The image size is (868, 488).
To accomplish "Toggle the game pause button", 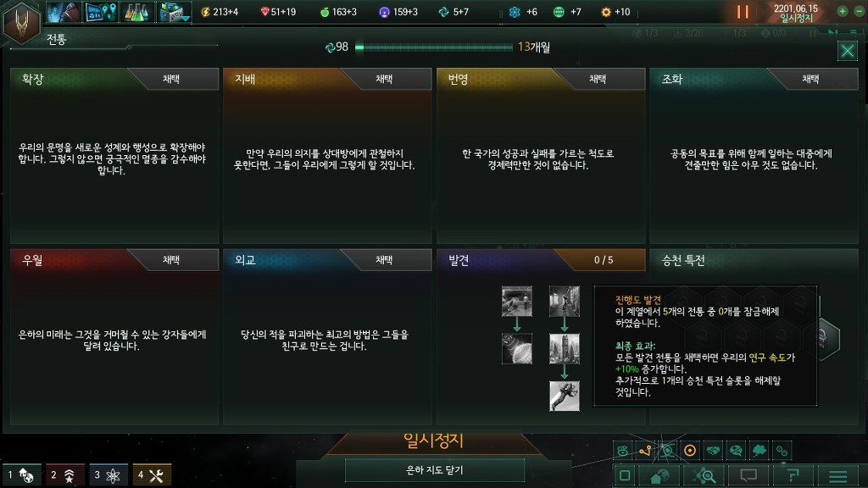I will (743, 12).
